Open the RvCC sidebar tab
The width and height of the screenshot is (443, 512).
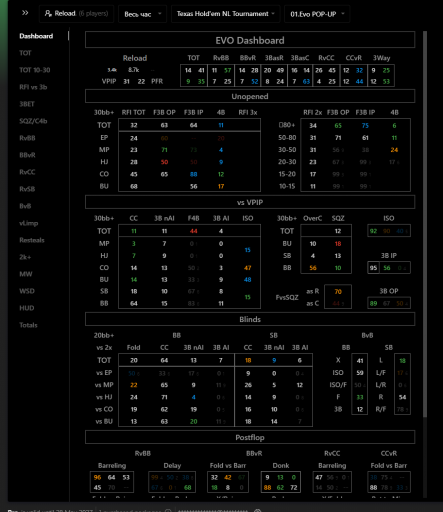(x=27, y=172)
